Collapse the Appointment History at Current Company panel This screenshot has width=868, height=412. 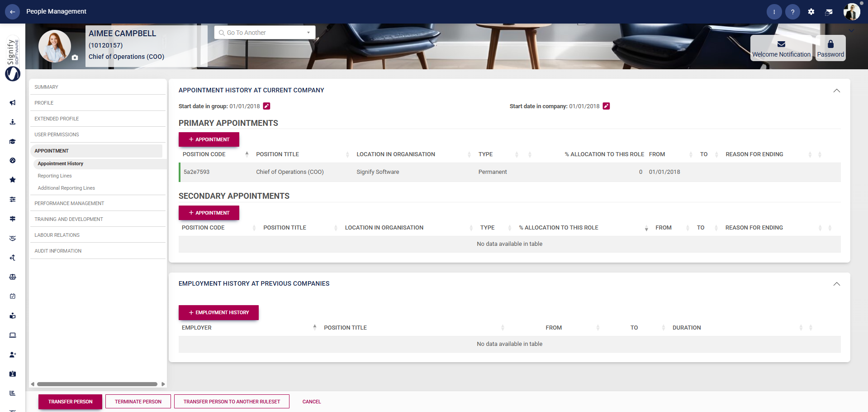click(x=836, y=91)
